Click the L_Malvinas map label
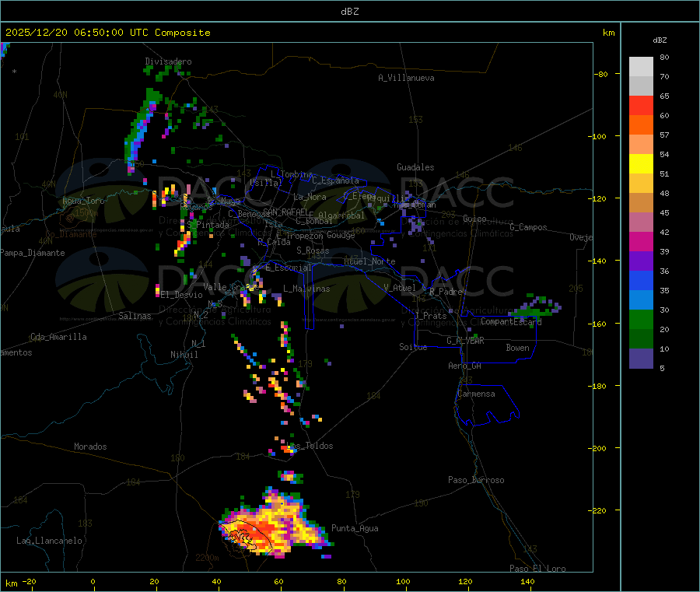700x592 pixels. tap(306, 289)
